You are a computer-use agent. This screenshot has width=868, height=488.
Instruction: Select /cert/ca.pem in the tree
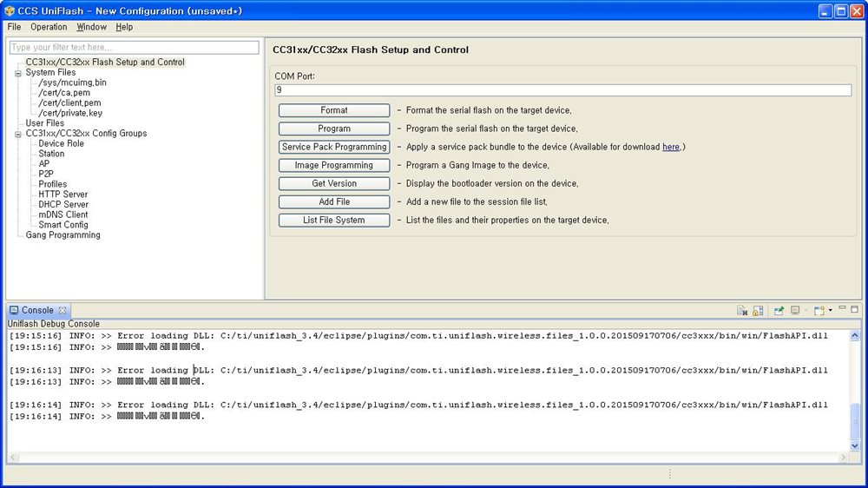click(x=63, y=93)
